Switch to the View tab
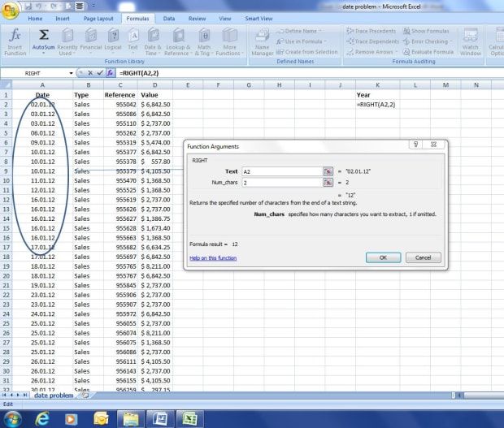 pos(225,19)
